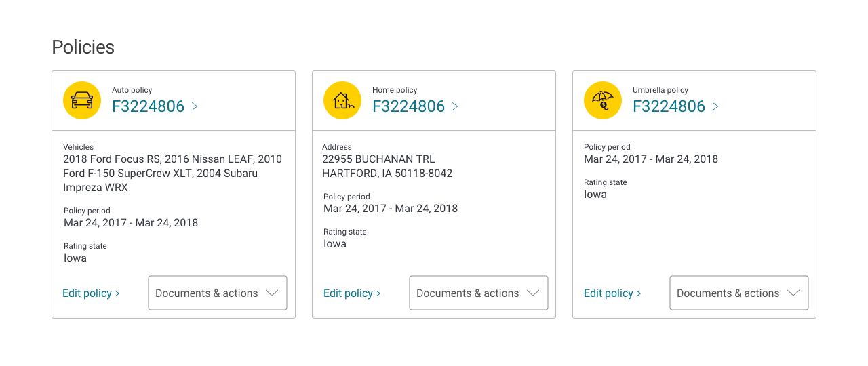Expand Documents & actions for the Umbrella policy
Viewport: 868px width, 366px height.
(739, 293)
